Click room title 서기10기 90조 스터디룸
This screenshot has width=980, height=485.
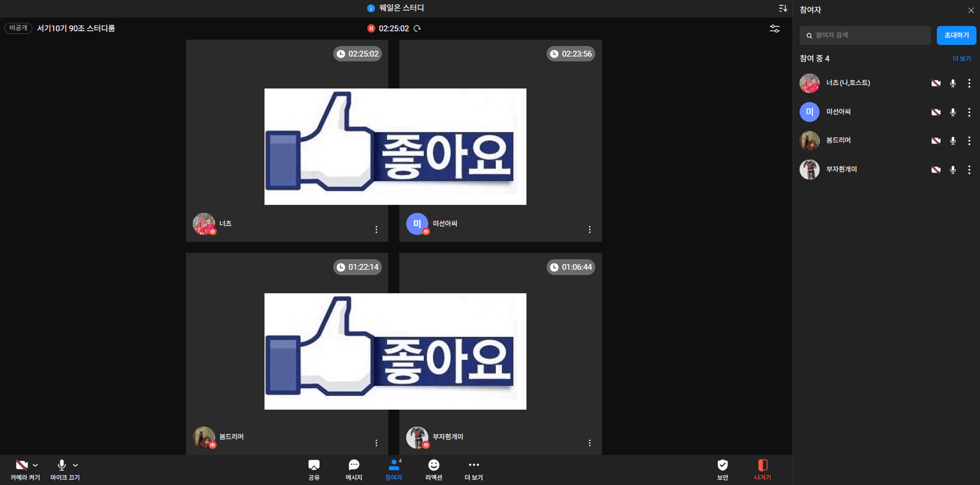(76, 29)
